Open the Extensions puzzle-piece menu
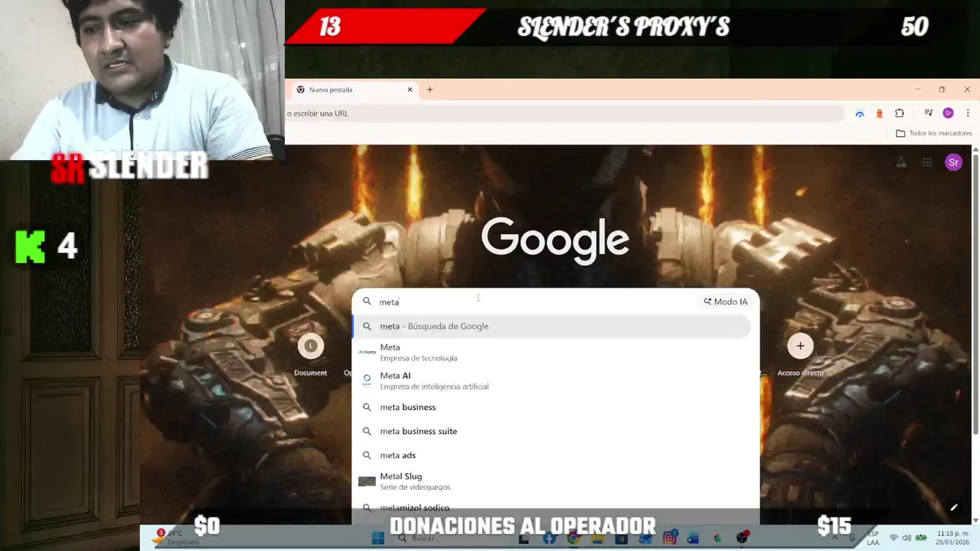Image resolution: width=980 pixels, height=551 pixels. pyautogui.click(x=900, y=113)
